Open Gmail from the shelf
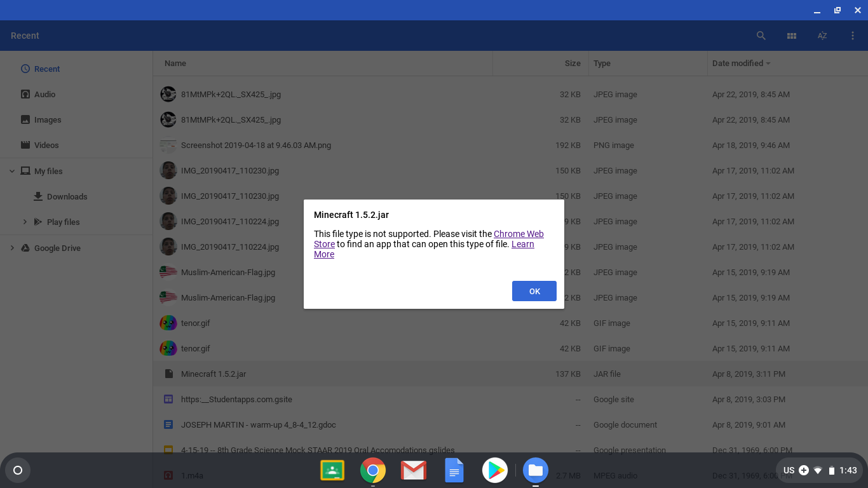Image resolution: width=868 pixels, height=488 pixels. click(x=414, y=470)
